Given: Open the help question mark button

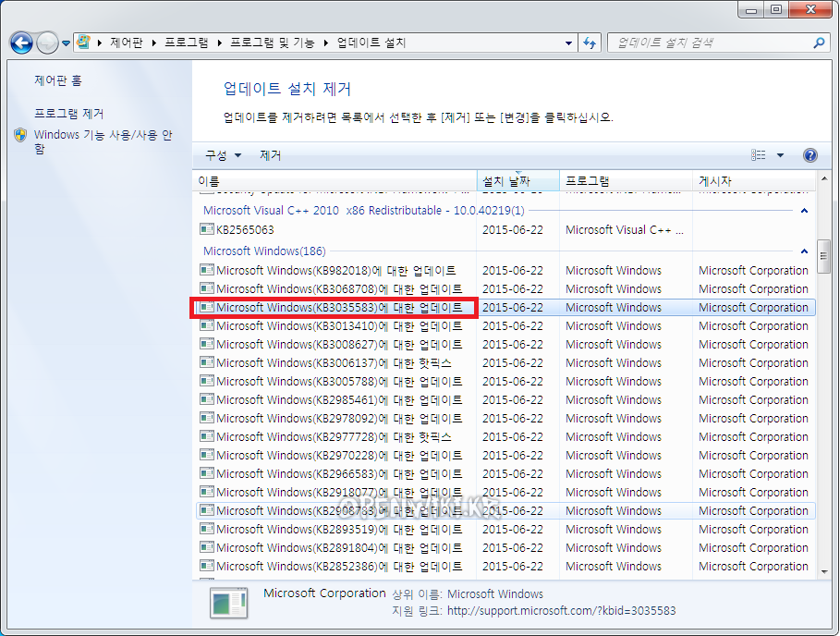Looking at the screenshot, I should (810, 155).
